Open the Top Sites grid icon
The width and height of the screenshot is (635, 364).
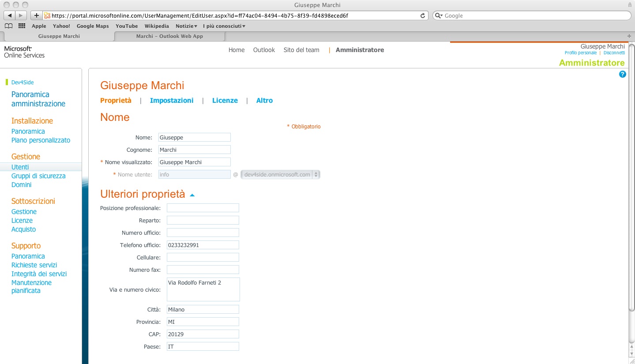pos(22,26)
